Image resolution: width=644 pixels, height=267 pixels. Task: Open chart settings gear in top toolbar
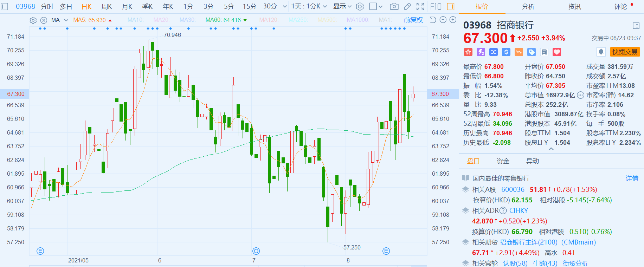360,6
